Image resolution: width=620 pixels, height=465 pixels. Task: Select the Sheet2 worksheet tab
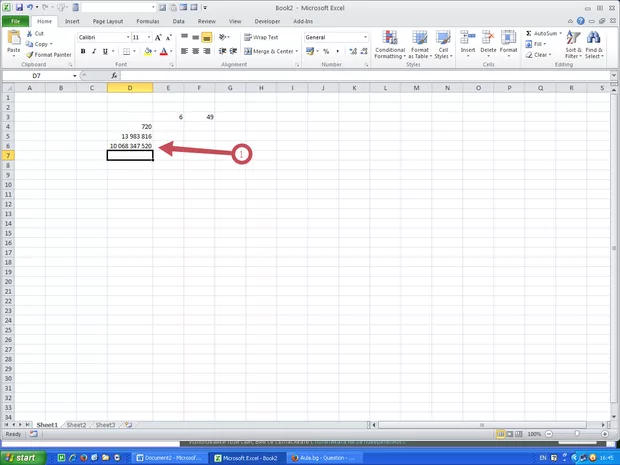point(76,425)
